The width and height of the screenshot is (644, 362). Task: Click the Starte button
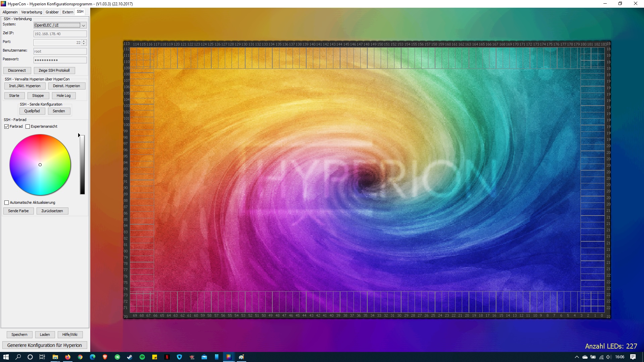14,96
